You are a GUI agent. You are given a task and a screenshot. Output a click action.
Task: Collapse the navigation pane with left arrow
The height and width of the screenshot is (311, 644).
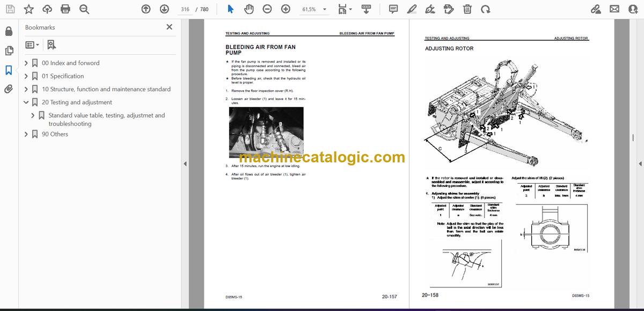[x=185, y=164]
